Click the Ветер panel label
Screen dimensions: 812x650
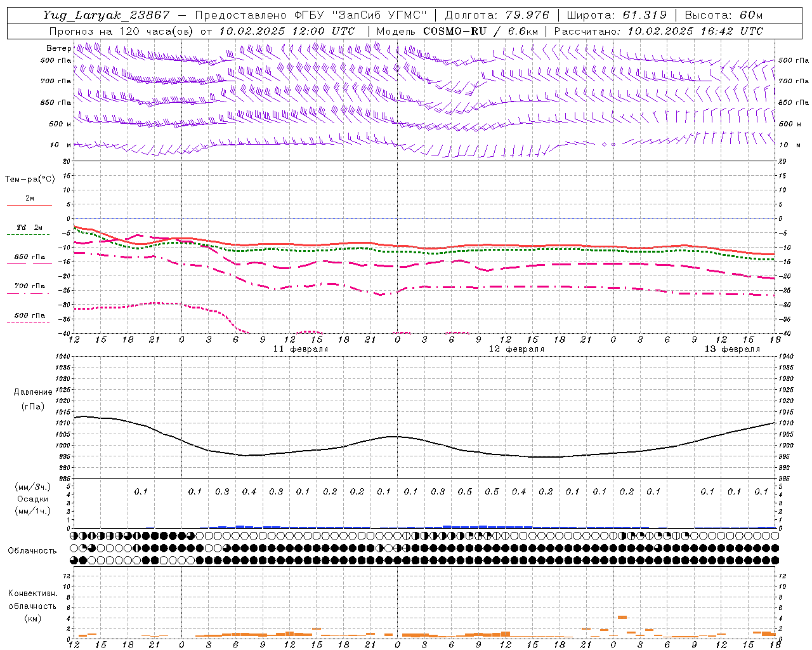point(58,48)
